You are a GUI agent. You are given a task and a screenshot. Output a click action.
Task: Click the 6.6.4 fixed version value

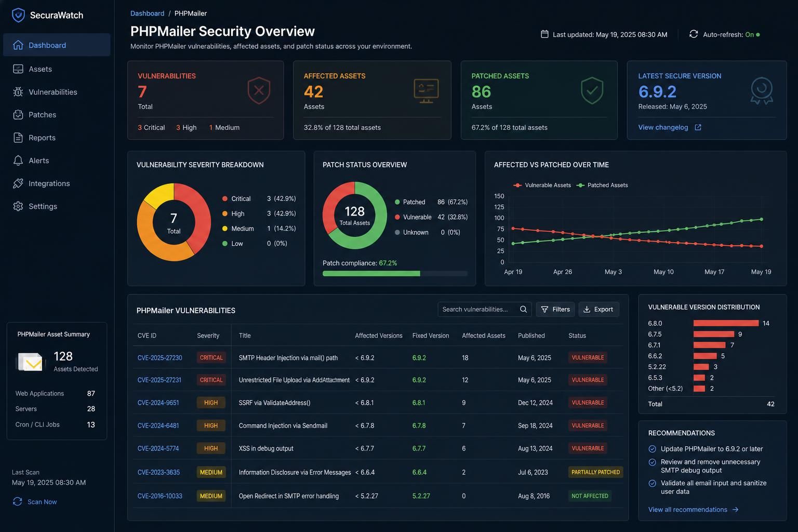(x=419, y=472)
